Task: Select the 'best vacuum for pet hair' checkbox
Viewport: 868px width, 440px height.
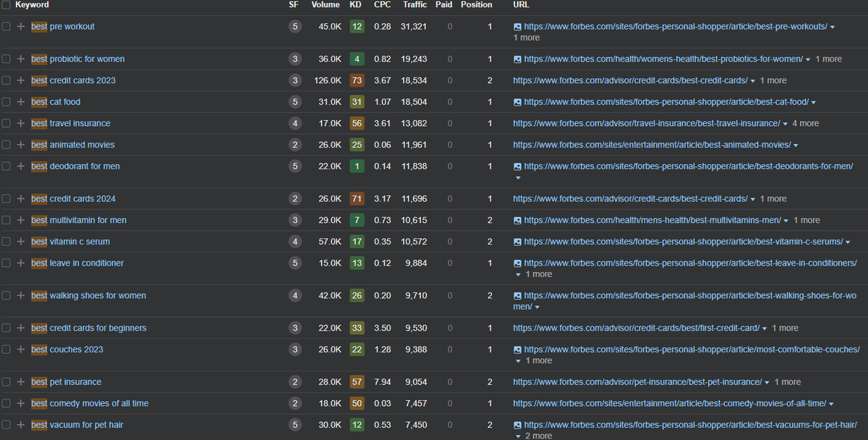Action: coord(6,425)
